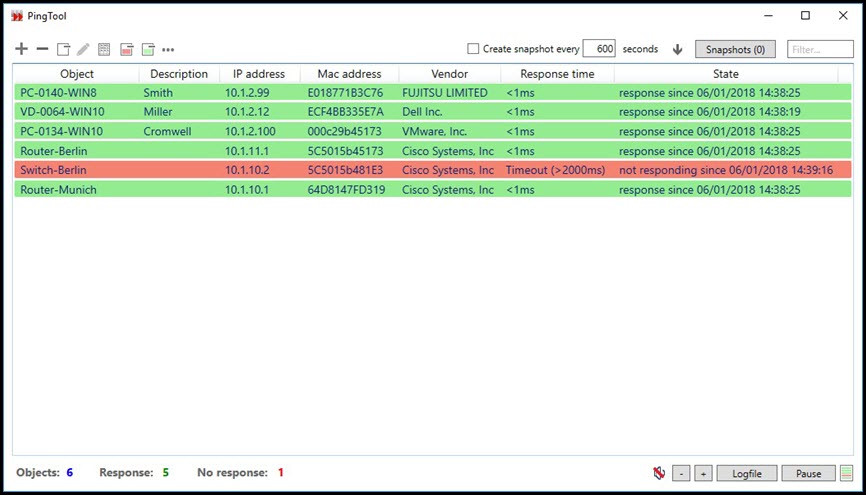The height and width of the screenshot is (495, 866).
Task: Click the red-green list icon beside Pause
Action: [846, 473]
